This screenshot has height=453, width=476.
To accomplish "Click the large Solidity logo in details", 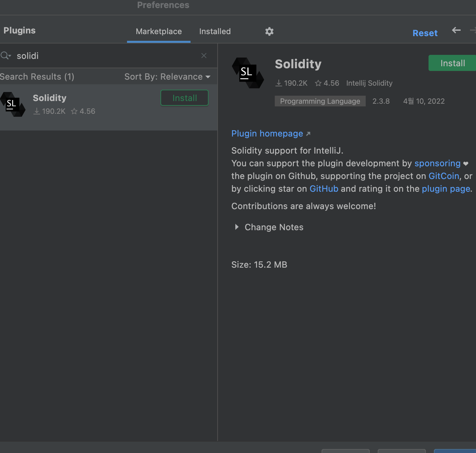I will 248,73.
